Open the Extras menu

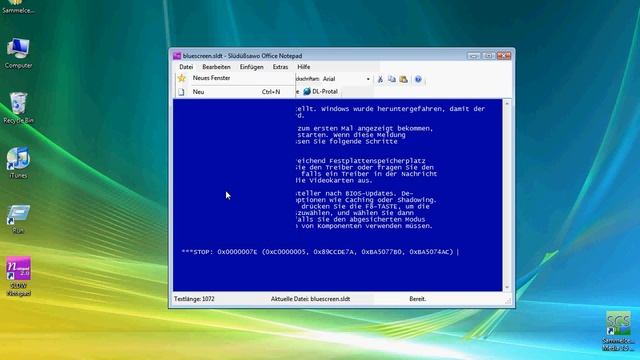[280, 67]
